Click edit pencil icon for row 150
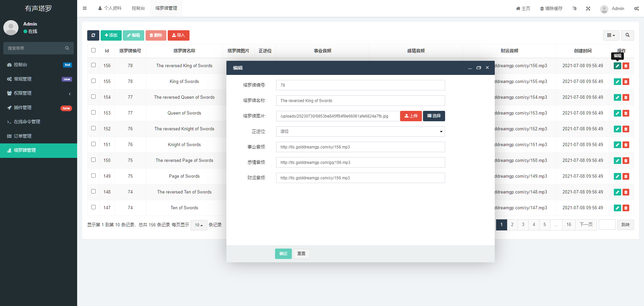The image size is (644, 306). [x=617, y=161]
